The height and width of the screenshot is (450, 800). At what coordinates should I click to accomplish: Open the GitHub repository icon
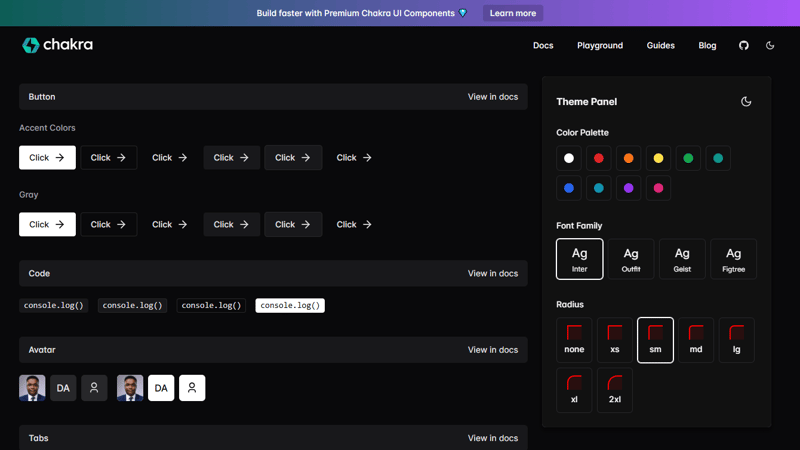pos(743,45)
